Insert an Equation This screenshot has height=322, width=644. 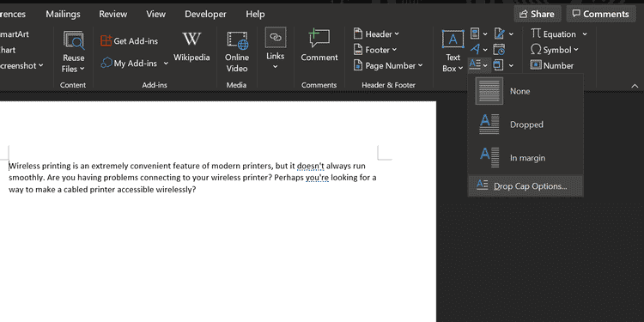coord(553,34)
